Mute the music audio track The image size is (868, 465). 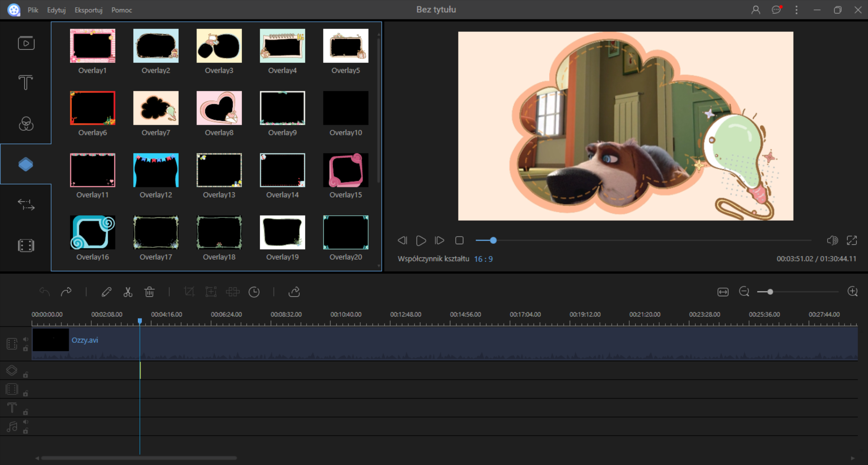point(26,422)
